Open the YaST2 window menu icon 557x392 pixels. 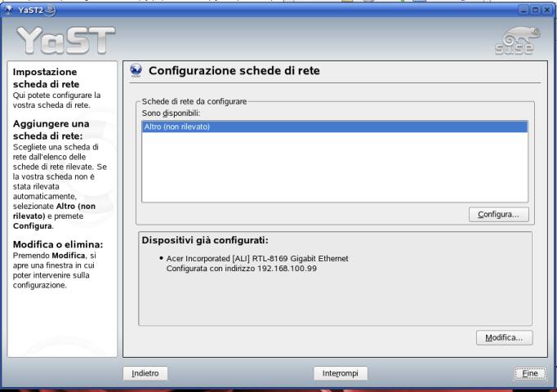pos(9,10)
